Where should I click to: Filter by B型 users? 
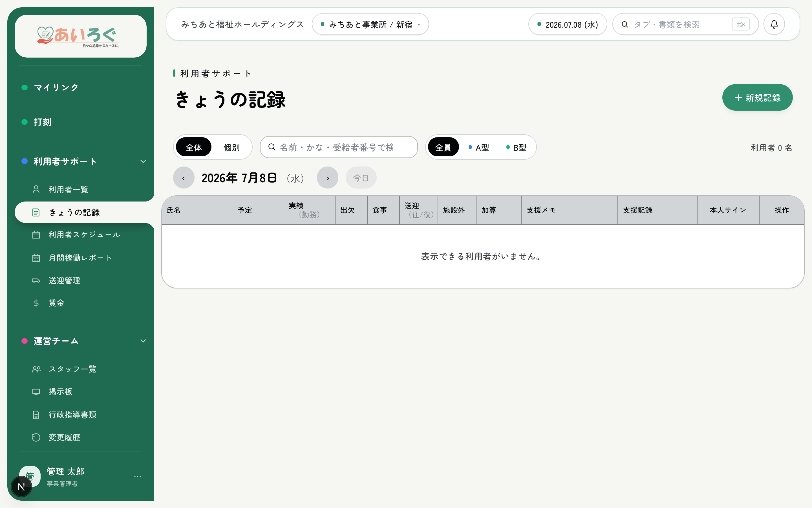[517, 147]
